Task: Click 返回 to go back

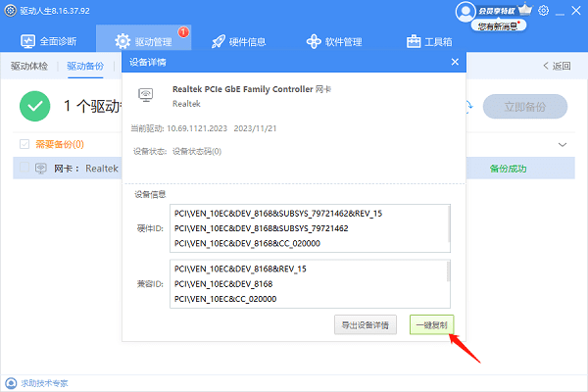Action: coord(557,67)
